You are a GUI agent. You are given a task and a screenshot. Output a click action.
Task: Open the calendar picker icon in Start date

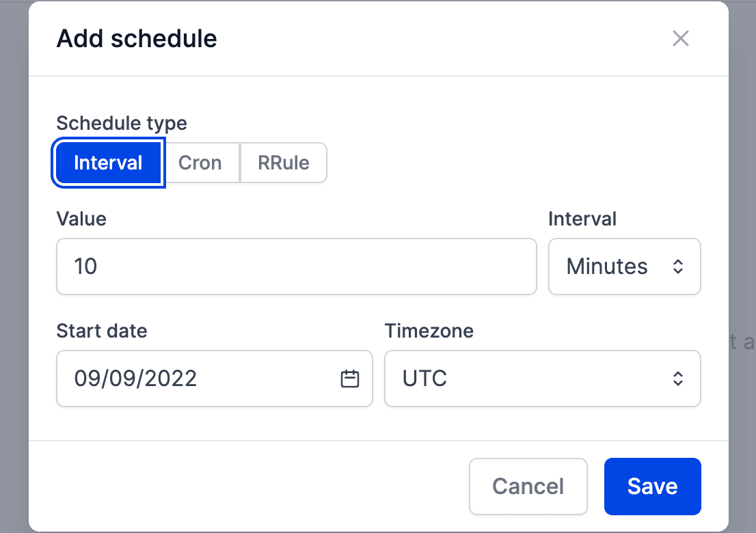click(x=350, y=379)
